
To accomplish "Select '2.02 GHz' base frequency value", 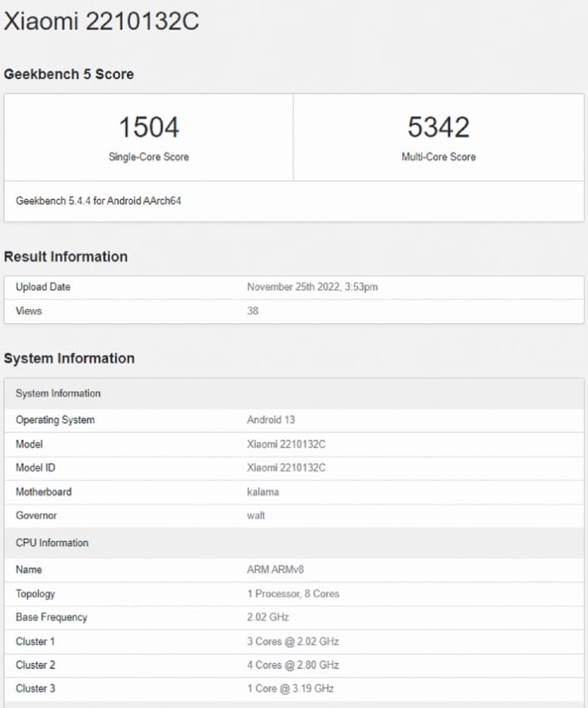I will [267, 617].
